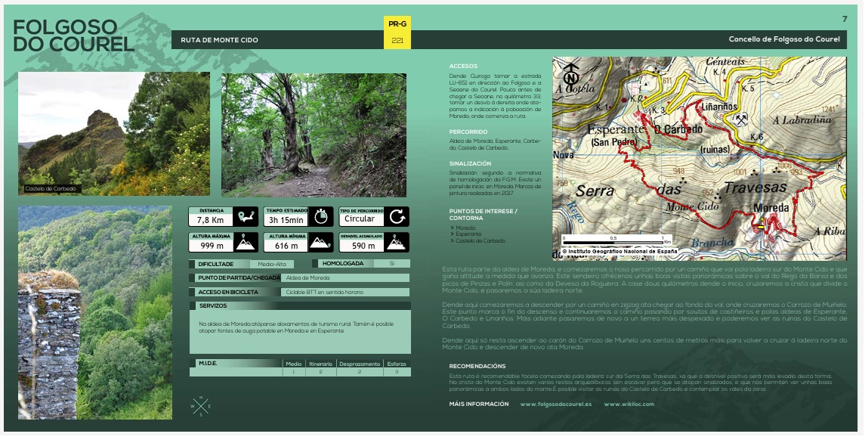This screenshot has height=443, width=868.
Task: Click the forest trail photo
Action: (x=314, y=135)
